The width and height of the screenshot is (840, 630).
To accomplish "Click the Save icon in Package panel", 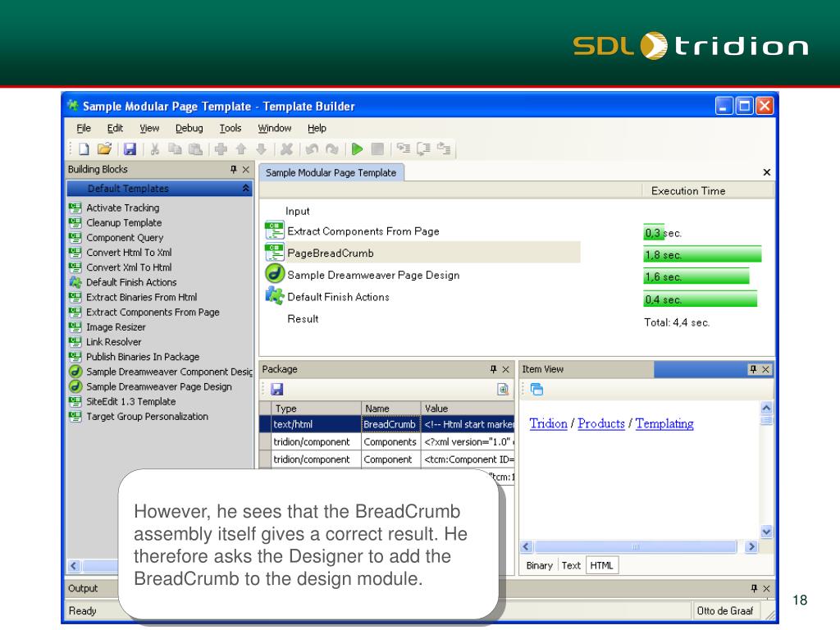I will 276,389.
